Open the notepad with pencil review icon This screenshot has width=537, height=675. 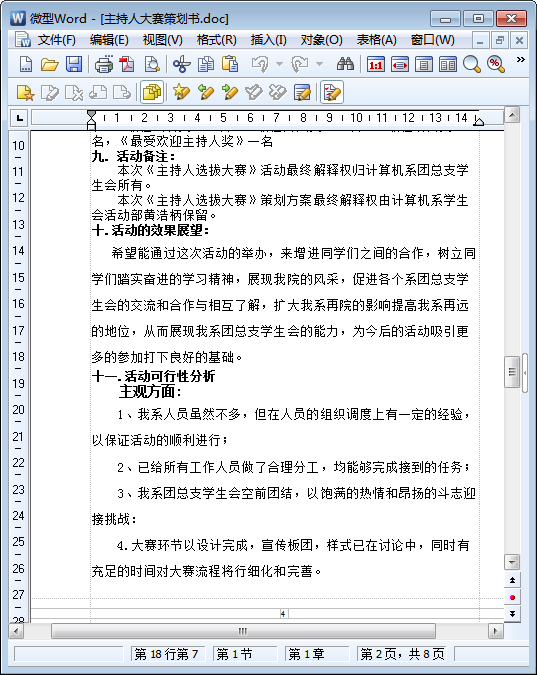coord(302,92)
